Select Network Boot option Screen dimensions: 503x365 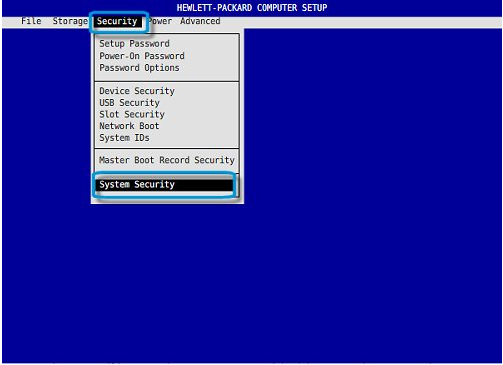[x=129, y=126]
